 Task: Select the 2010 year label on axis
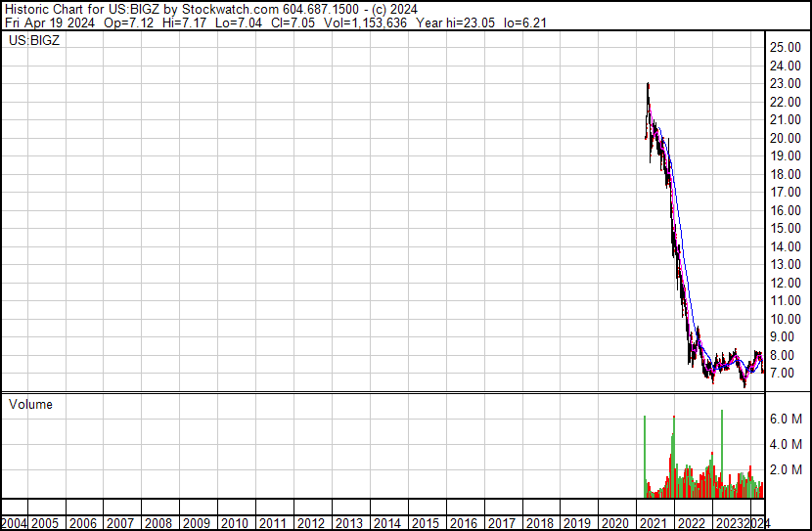(x=234, y=523)
